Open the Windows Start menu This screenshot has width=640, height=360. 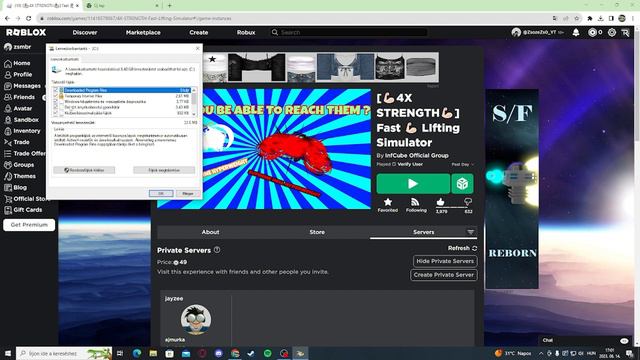[x=8, y=353]
